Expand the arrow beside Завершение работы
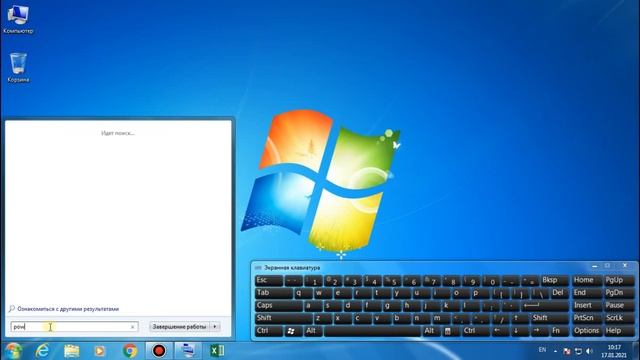 pyautogui.click(x=215, y=327)
